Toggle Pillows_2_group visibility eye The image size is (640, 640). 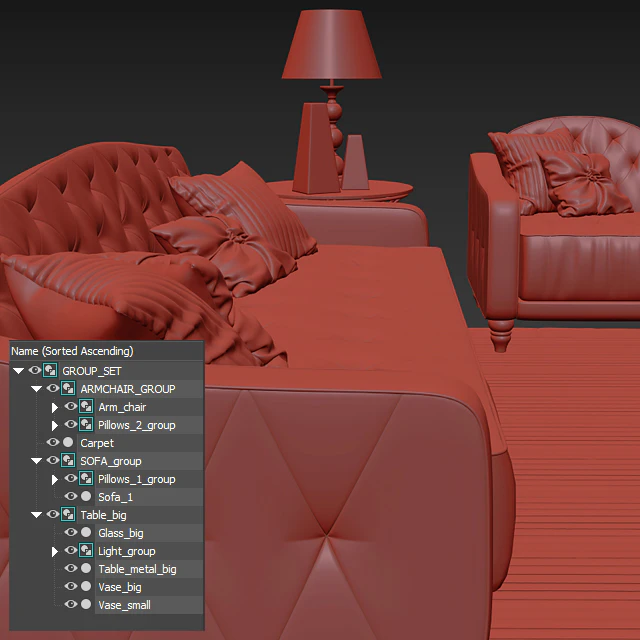(x=71, y=424)
